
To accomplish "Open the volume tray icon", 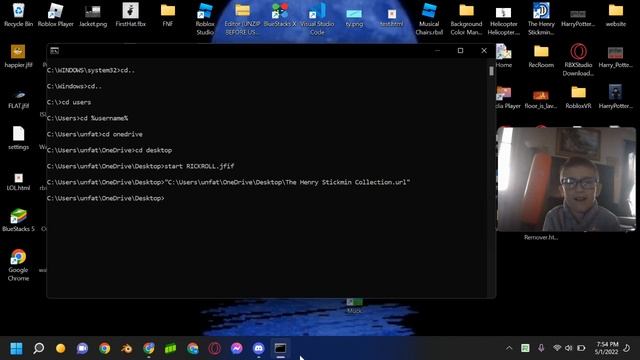I will tap(569, 348).
